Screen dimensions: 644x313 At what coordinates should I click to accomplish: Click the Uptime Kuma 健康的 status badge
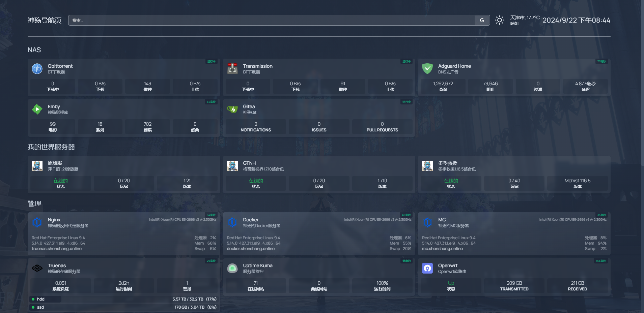(x=407, y=261)
